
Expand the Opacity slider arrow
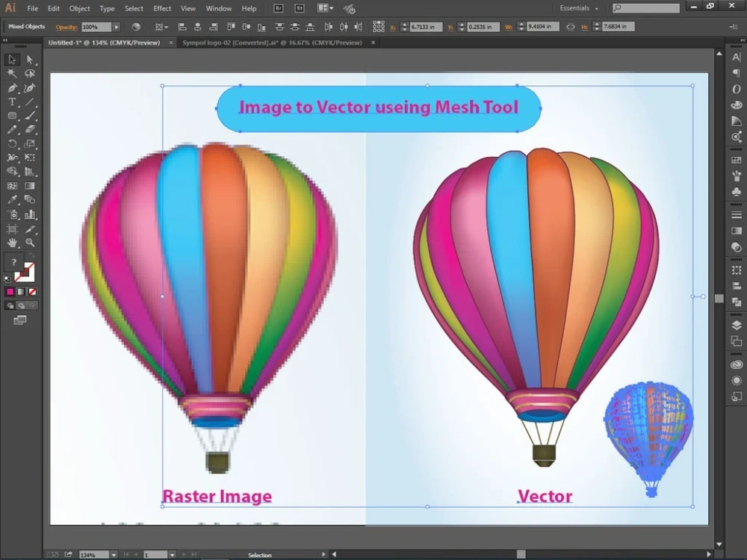[117, 27]
